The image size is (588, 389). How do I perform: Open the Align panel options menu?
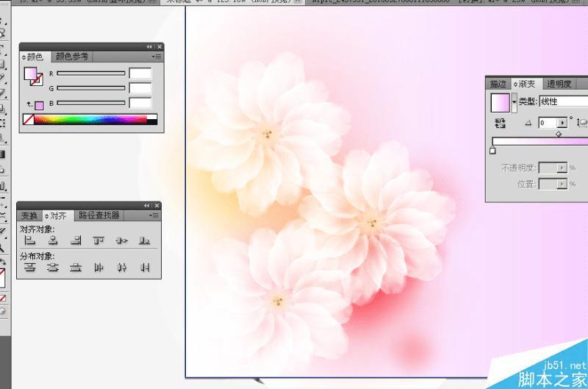tap(154, 215)
